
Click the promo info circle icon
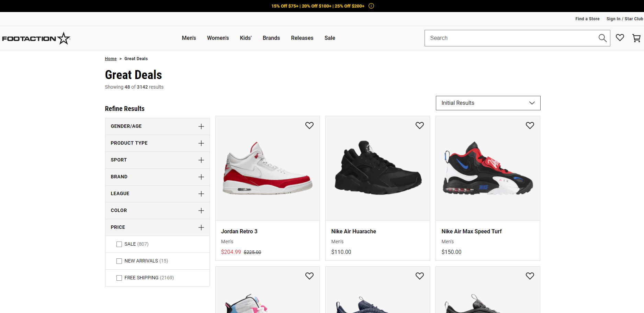click(371, 6)
